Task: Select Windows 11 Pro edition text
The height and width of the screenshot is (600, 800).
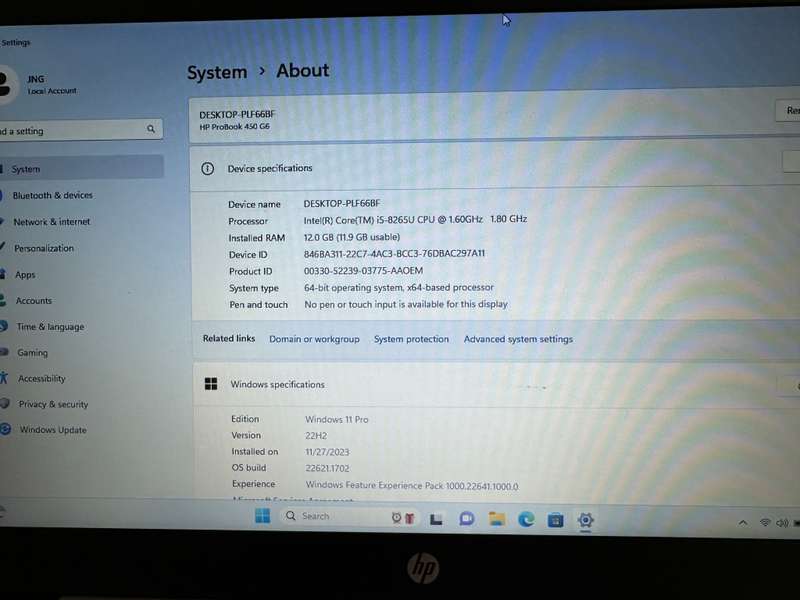Action: coord(337,419)
